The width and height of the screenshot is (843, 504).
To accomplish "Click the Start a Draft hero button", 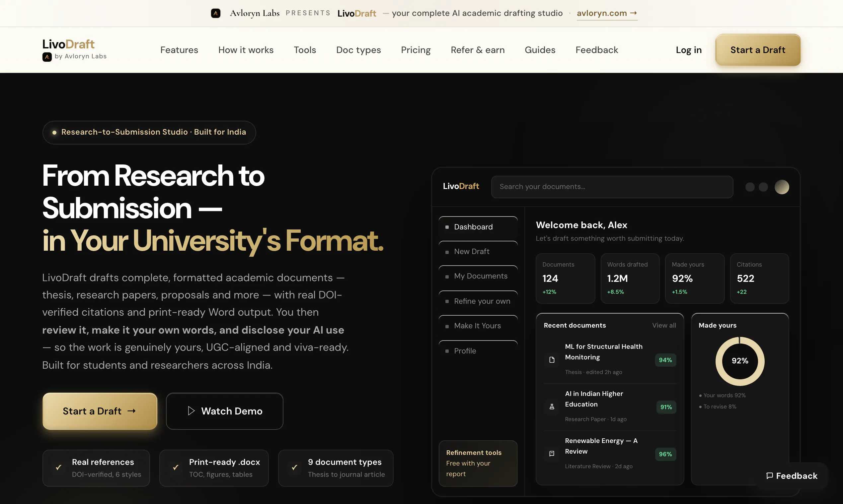I will pyautogui.click(x=100, y=411).
